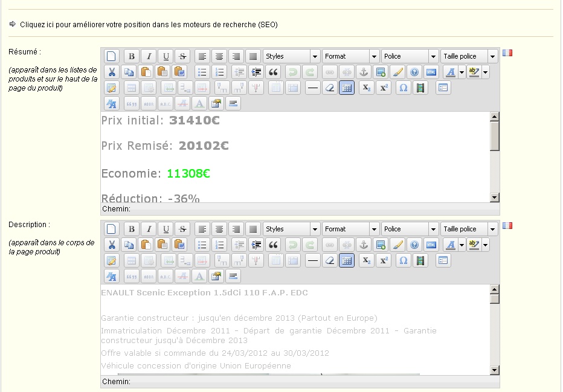The image size is (563, 392).
Task: Click scroll-down arrow of Résumé editor
Action: click(x=494, y=198)
